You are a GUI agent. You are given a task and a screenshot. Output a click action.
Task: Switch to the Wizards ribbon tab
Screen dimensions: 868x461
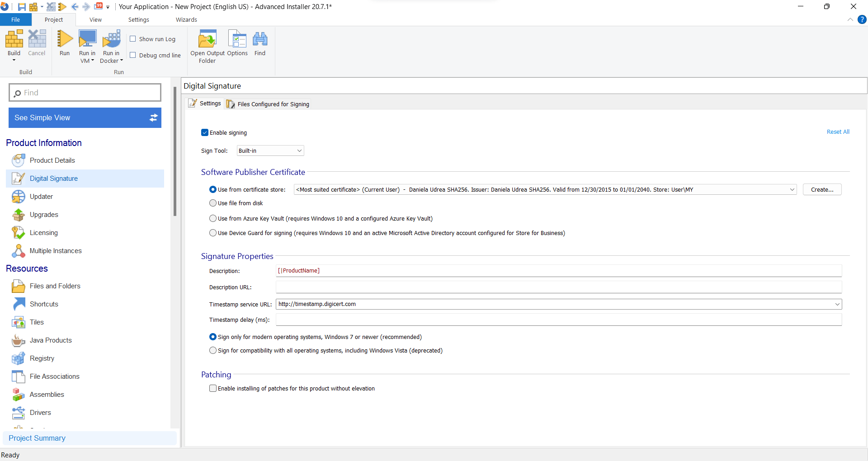tap(186, 19)
